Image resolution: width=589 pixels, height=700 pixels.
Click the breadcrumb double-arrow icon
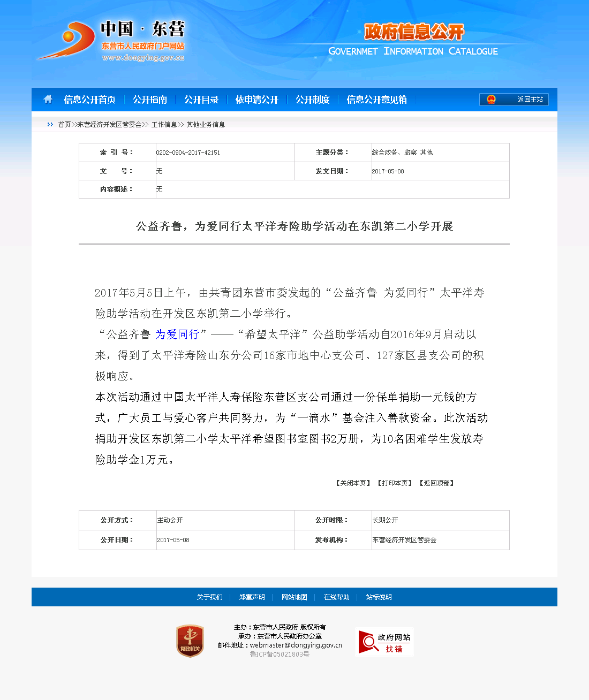point(50,125)
